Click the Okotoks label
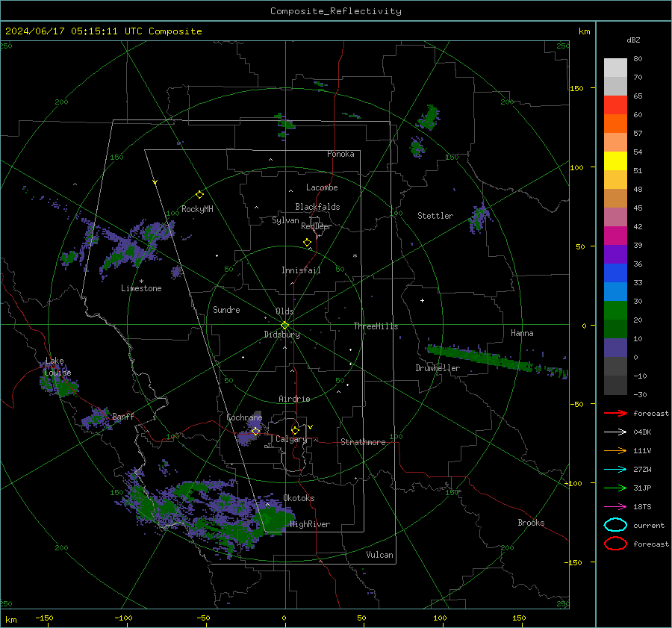The height and width of the screenshot is (628, 672). pyautogui.click(x=299, y=499)
